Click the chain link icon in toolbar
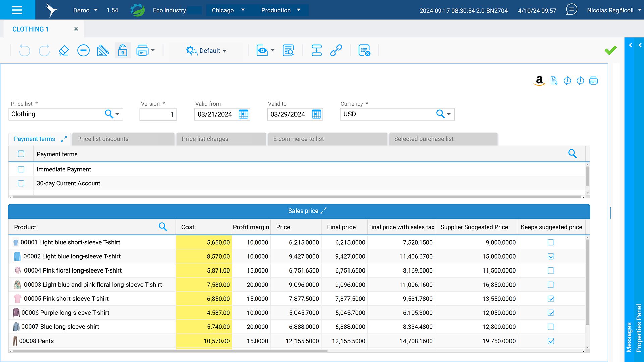The height and width of the screenshot is (362, 644). pyautogui.click(x=336, y=51)
